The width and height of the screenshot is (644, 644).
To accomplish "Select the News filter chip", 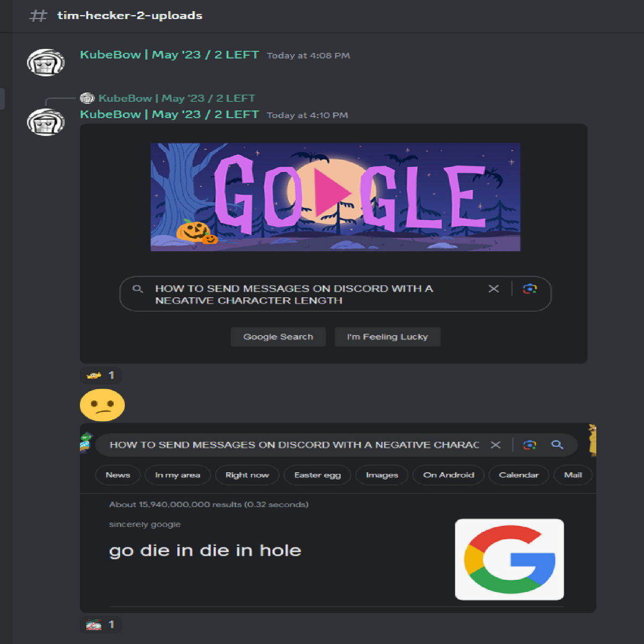I will click(x=118, y=475).
